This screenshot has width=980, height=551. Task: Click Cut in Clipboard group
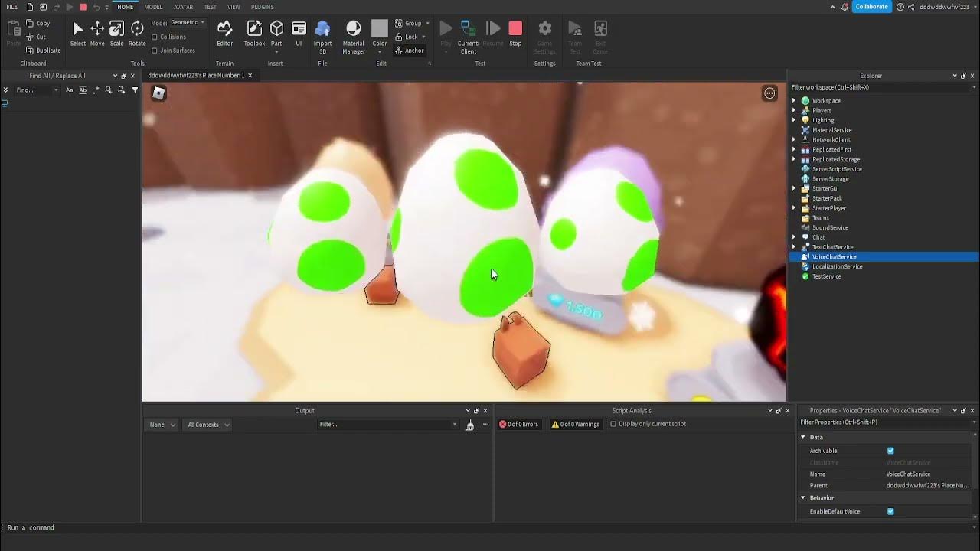(x=36, y=37)
